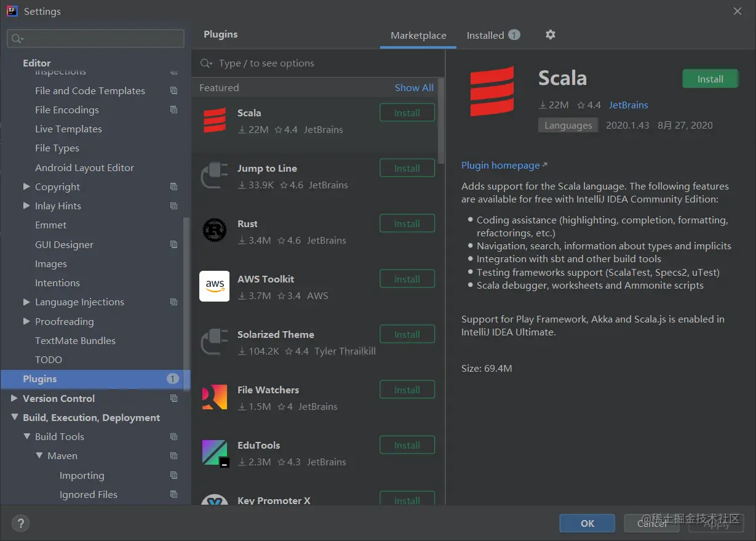Install the AWS Toolkit plugin
Image resolution: width=756 pixels, height=541 pixels.
point(407,279)
